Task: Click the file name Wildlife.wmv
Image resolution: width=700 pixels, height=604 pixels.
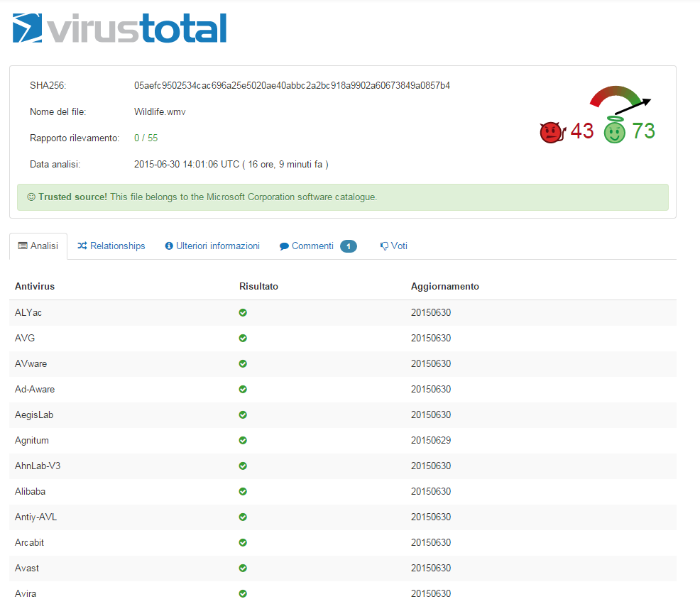Action: 160,111
